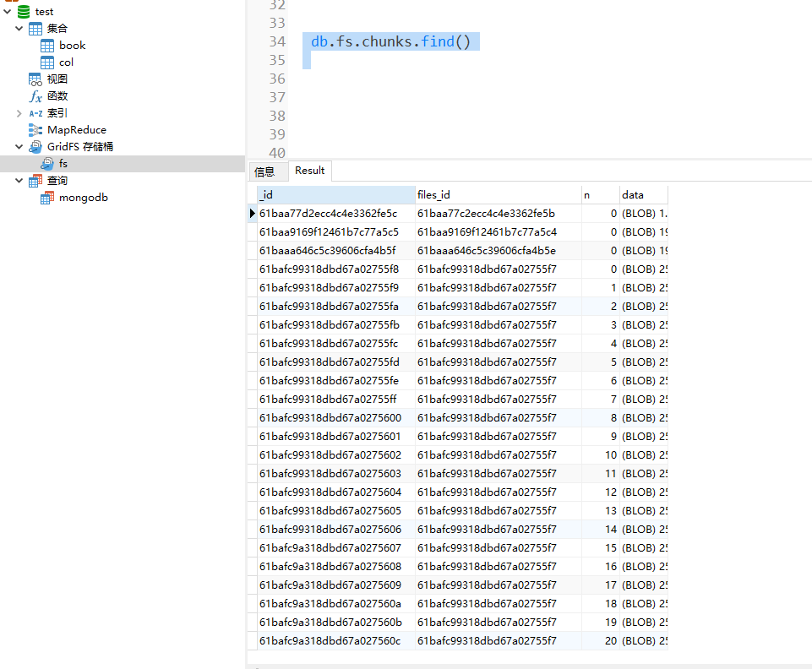Viewport: 812px width, 669px height.
Task: Open the mongodb saved query
Action: point(84,198)
